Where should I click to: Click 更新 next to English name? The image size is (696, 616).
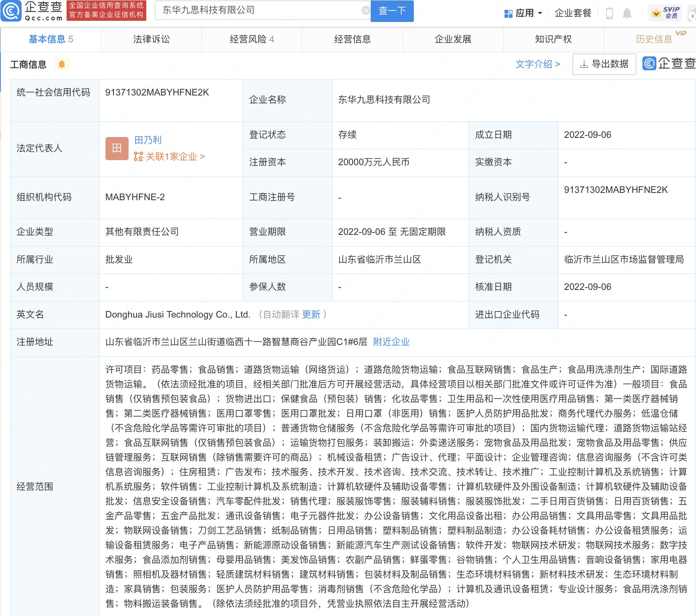pos(311,315)
